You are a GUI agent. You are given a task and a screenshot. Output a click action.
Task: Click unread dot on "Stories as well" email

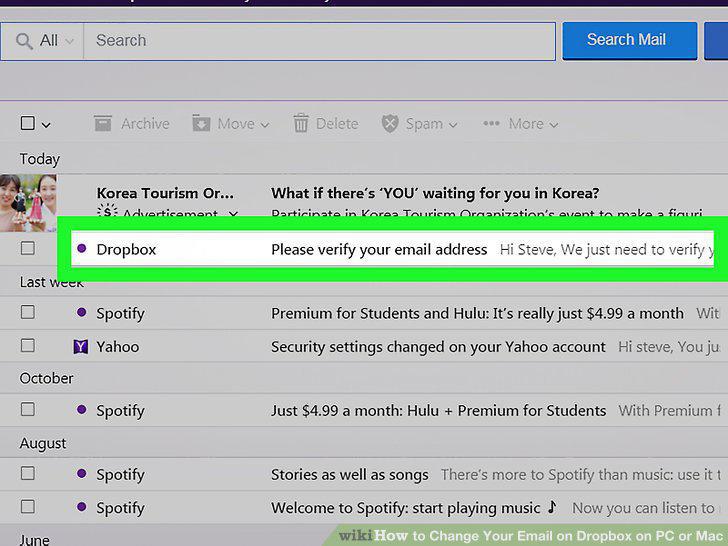coord(82,474)
